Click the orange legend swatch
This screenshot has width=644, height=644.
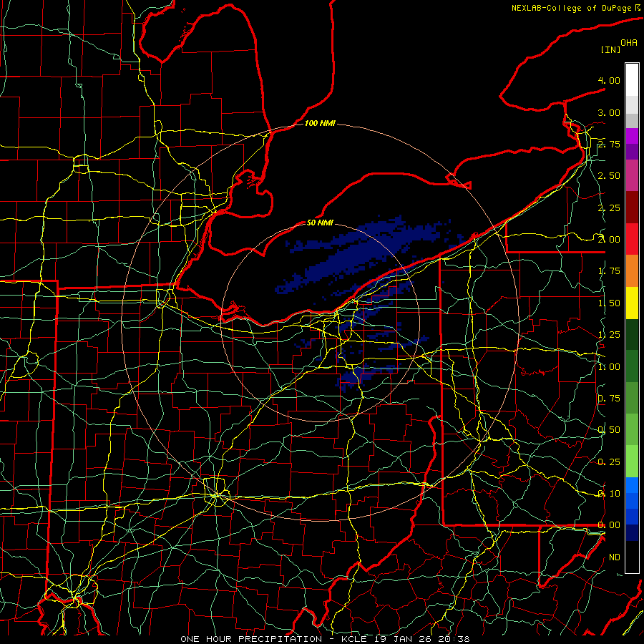pyautogui.click(x=632, y=271)
